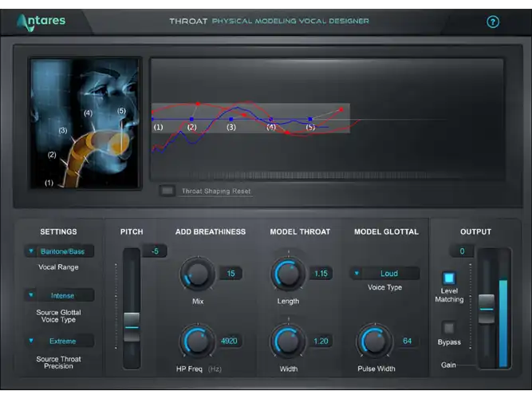Click blue throat point (5) in the graph
Viewport: 532px width, 399px height.
tap(310, 119)
